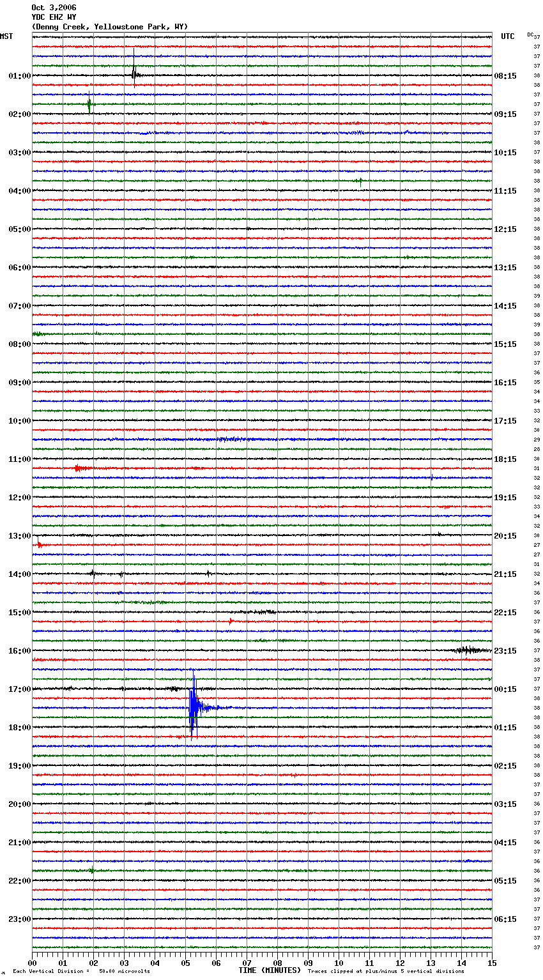Click the 06:00 MST time label
The image size is (543, 980).
20,268
